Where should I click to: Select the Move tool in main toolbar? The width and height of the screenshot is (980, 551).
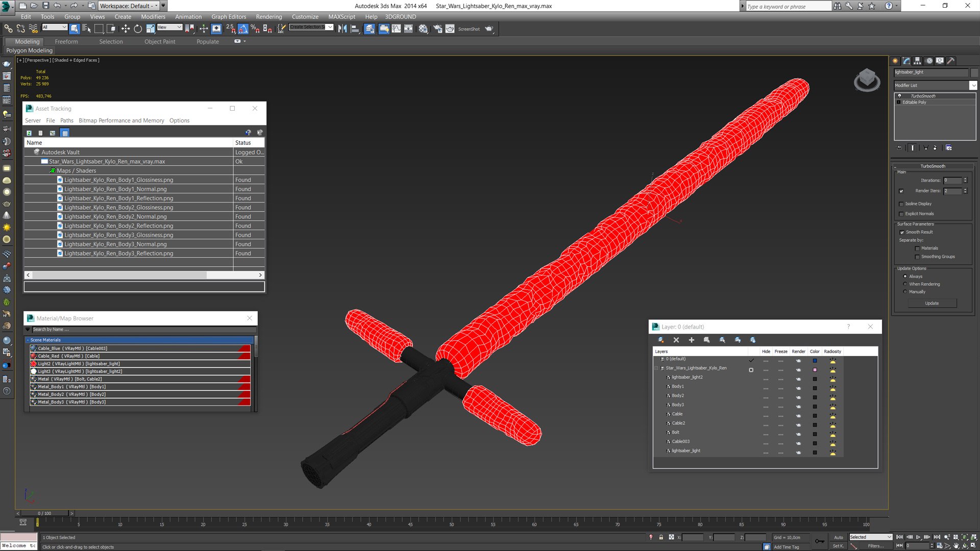pyautogui.click(x=126, y=29)
